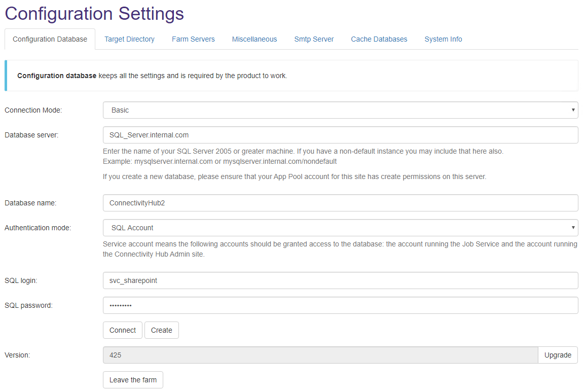Click into the Database server field
584x392 pixels.
(x=340, y=135)
